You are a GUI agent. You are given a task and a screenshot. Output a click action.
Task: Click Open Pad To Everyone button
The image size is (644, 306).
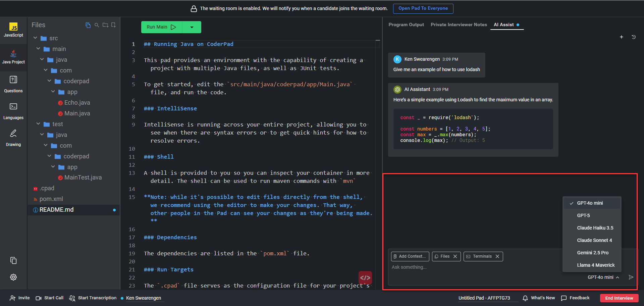[x=423, y=8]
